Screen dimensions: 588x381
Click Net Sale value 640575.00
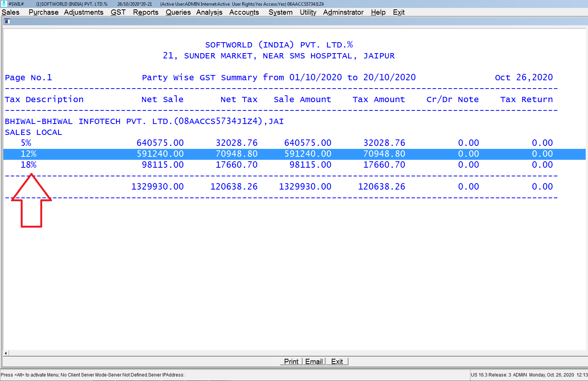(x=160, y=143)
